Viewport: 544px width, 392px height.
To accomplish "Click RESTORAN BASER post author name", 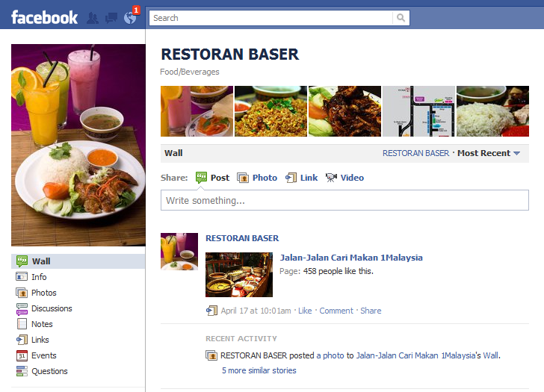I will [x=242, y=238].
